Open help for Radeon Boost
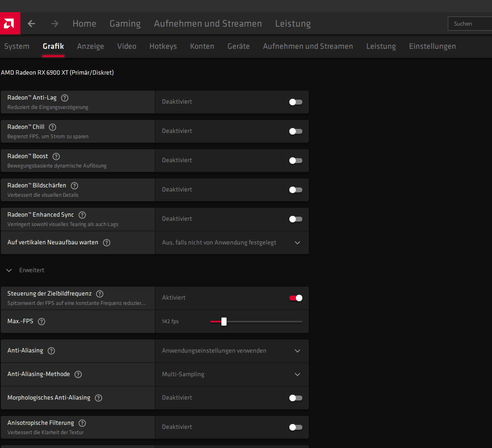 coord(57,157)
